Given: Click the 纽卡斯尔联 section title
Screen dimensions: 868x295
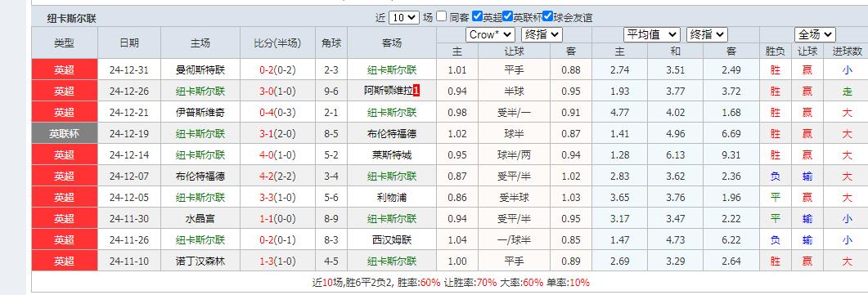Looking at the screenshot, I should 71,18.
